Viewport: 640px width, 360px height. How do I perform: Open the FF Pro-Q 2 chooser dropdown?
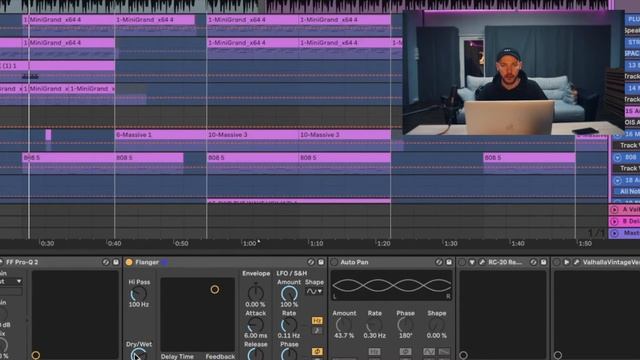11,281
